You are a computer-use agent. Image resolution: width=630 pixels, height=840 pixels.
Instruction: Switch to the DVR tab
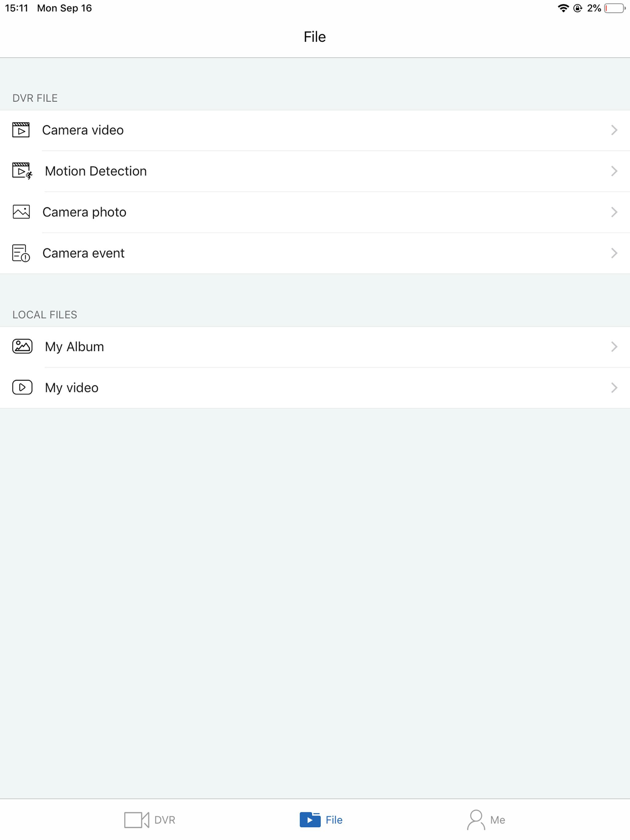tap(150, 820)
